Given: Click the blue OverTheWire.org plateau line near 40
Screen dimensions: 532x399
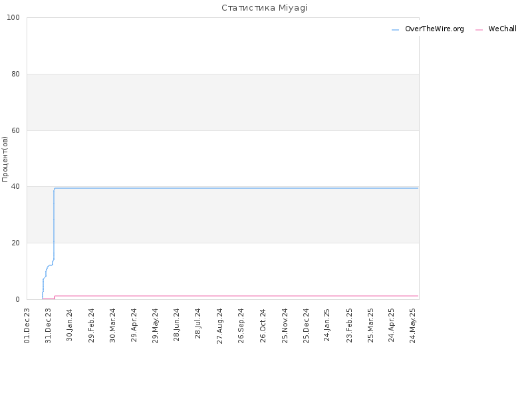Looking at the screenshot, I should pos(236,188).
